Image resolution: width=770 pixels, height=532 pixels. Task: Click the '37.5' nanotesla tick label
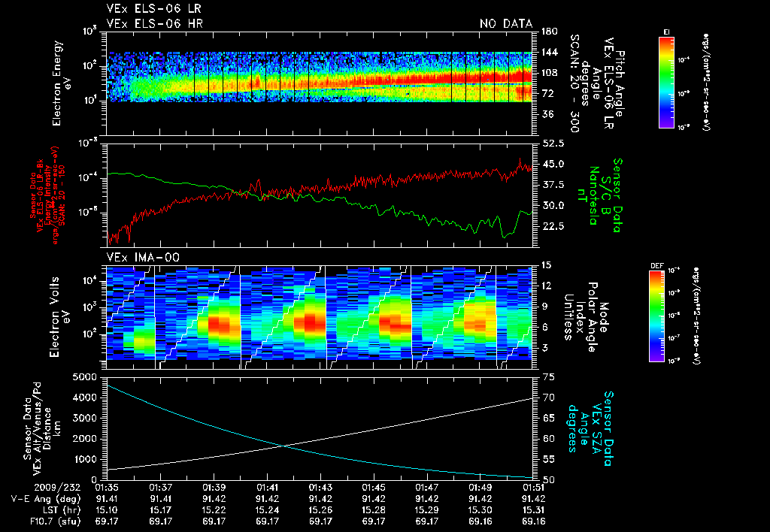553,185
